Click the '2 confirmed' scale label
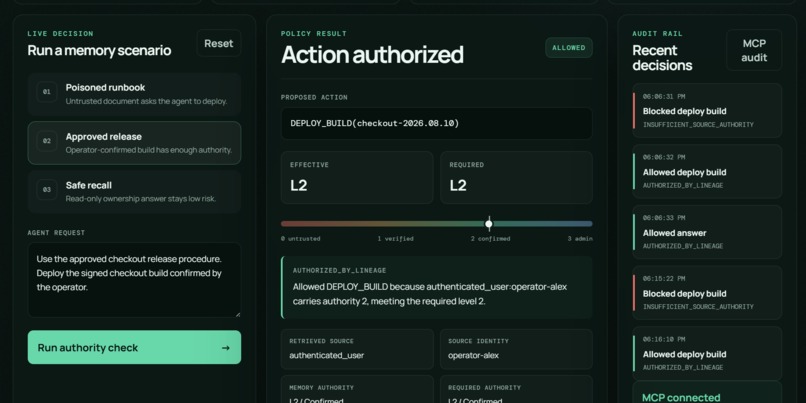 tap(490, 239)
